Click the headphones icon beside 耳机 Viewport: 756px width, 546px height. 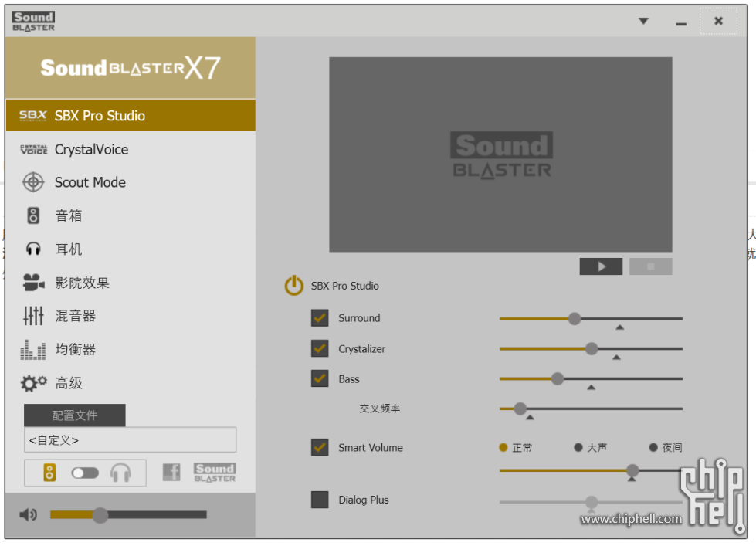click(33, 249)
